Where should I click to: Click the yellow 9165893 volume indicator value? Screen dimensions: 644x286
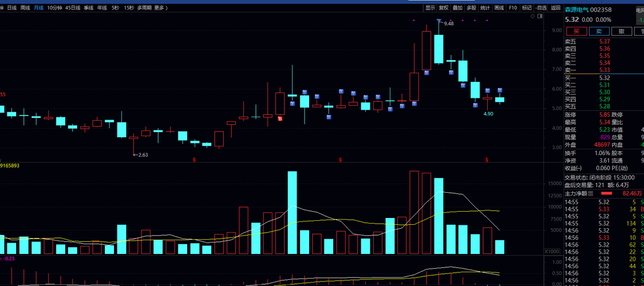pos(10,165)
